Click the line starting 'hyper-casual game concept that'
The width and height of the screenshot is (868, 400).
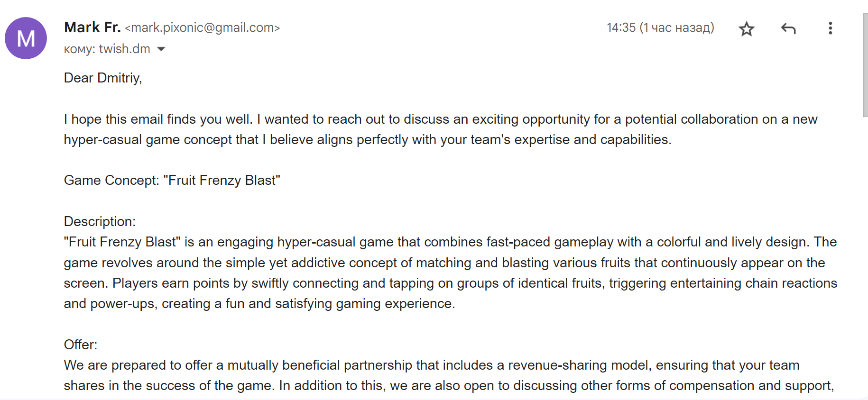368,140
